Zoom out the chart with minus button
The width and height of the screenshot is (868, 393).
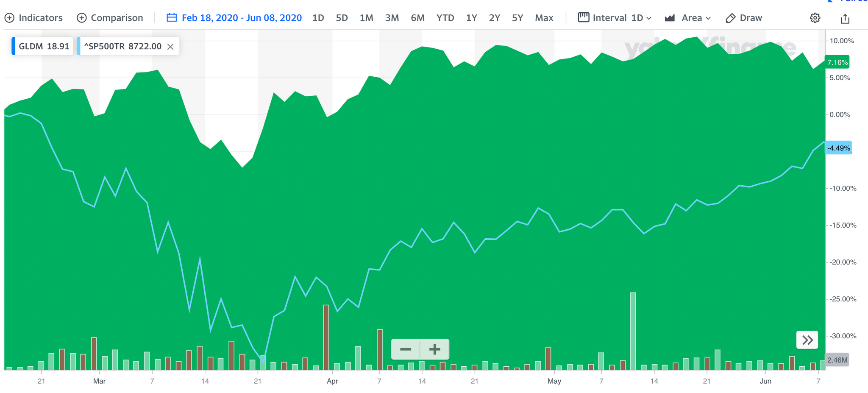[406, 349]
